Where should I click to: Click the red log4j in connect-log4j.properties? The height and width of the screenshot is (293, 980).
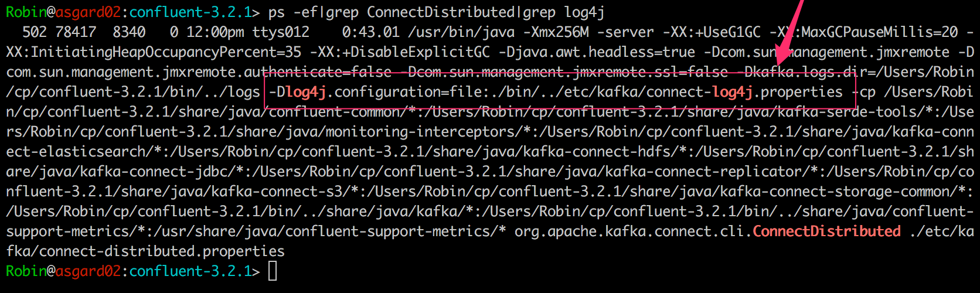pos(732,92)
